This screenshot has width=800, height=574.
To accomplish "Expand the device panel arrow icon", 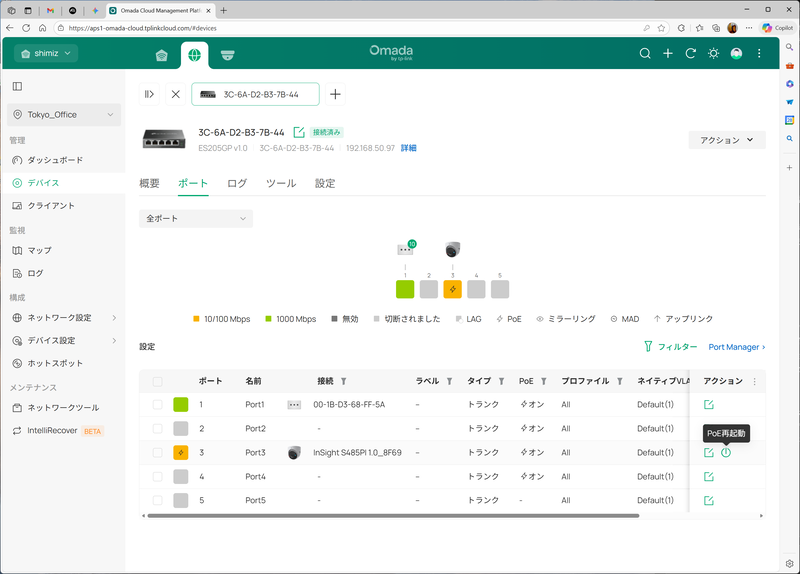I will (x=149, y=94).
